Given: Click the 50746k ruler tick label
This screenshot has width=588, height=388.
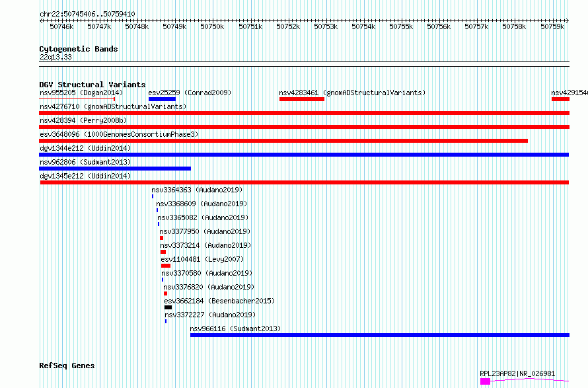Looking at the screenshot, I should pos(61,26).
